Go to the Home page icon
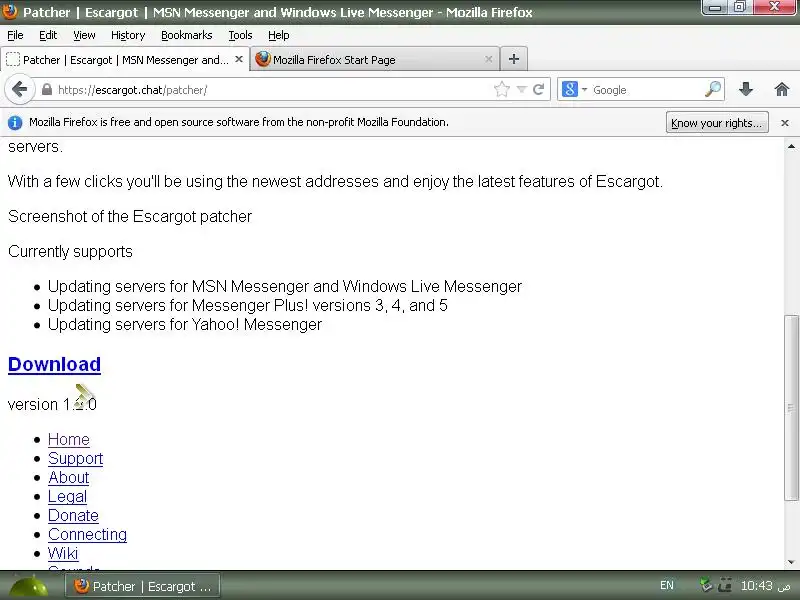This screenshot has width=800, height=600. (782, 90)
